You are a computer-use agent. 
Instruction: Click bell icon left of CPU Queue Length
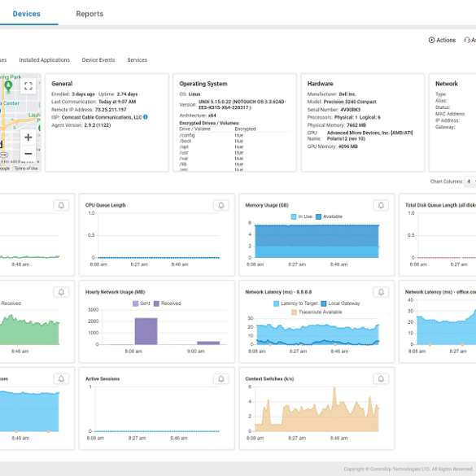tap(61, 205)
